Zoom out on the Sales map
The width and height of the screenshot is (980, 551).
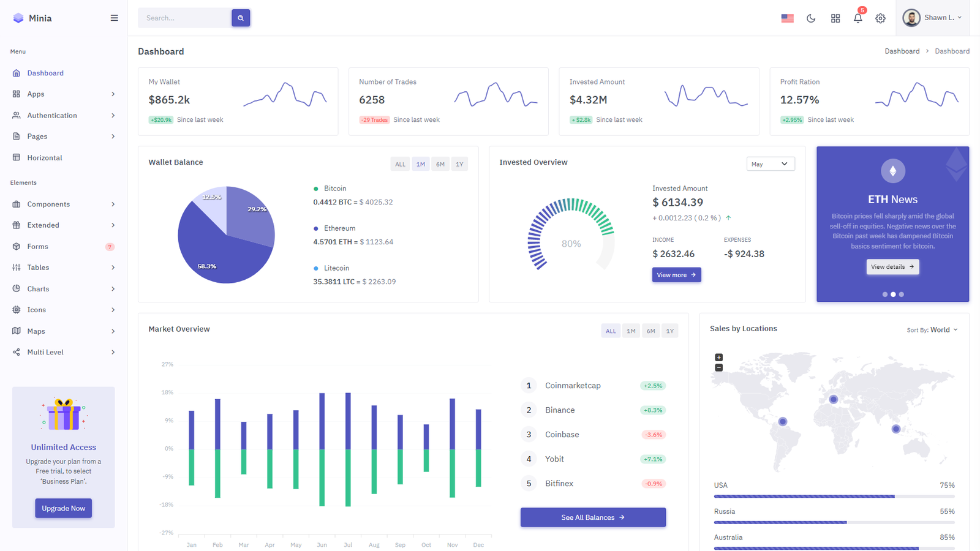tap(719, 368)
